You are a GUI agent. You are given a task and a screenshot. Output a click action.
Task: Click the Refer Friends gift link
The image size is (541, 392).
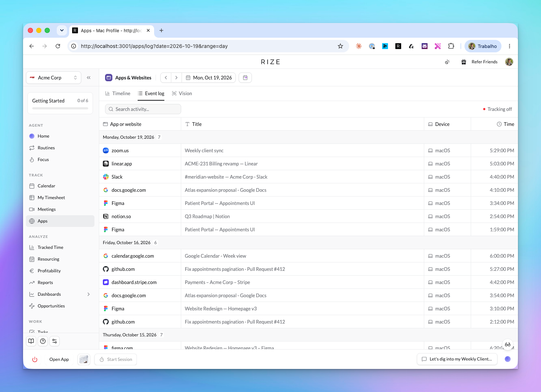479,62
